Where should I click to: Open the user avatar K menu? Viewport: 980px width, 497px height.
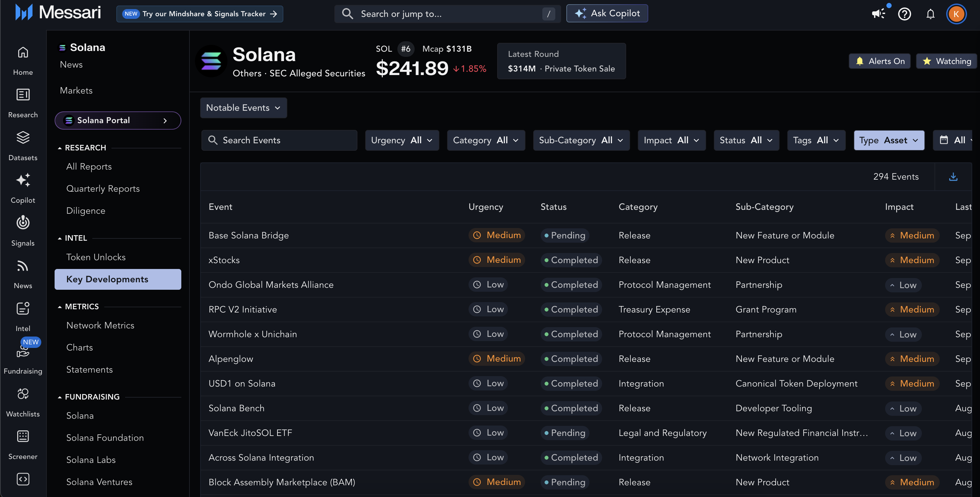click(956, 14)
